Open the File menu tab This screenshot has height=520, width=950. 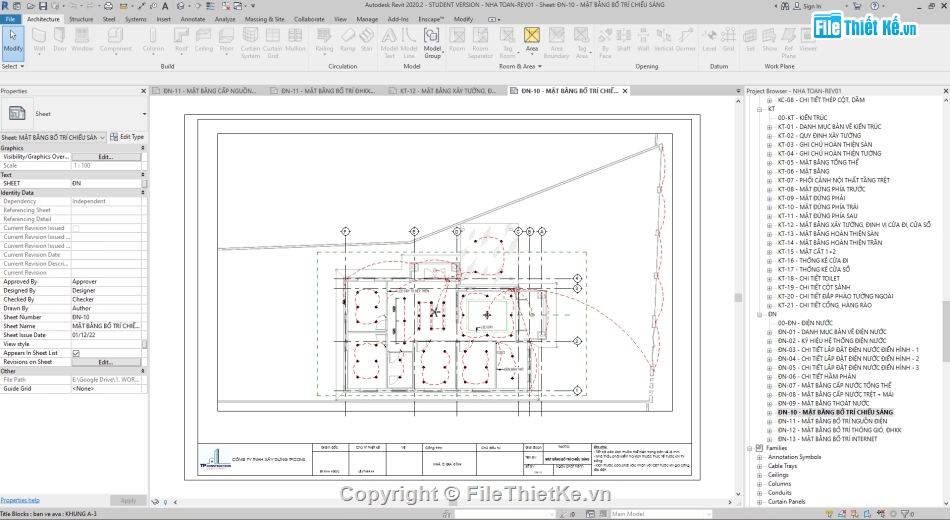coord(10,19)
